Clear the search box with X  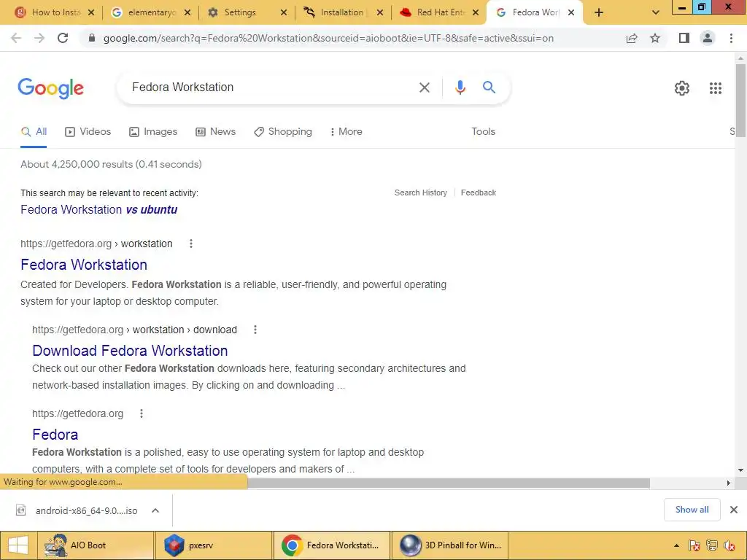(424, 87)
